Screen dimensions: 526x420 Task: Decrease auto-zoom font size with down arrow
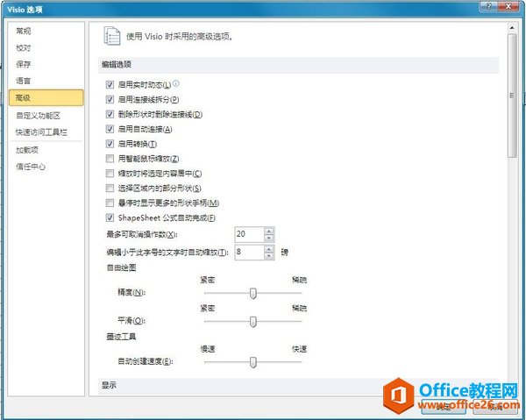269,256
